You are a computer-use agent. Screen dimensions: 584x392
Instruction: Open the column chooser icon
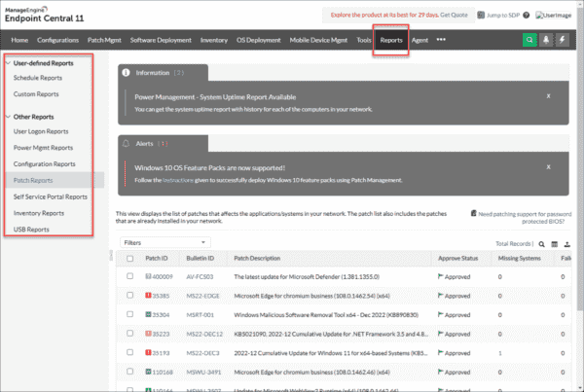pos(554,244)
